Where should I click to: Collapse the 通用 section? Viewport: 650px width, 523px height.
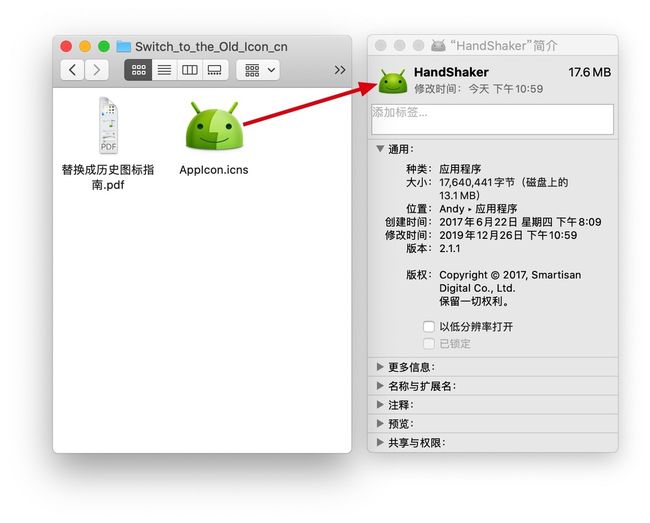click(380, 148)
